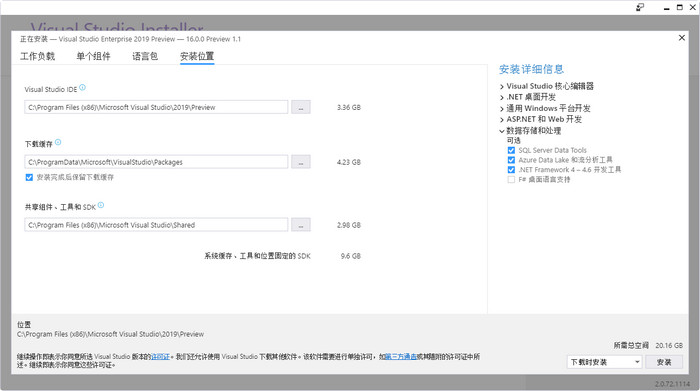Screen dimensions: 700x391
Task: Click the info icon next to 共享组件、工具和 SDK
Action: point(101,205)
